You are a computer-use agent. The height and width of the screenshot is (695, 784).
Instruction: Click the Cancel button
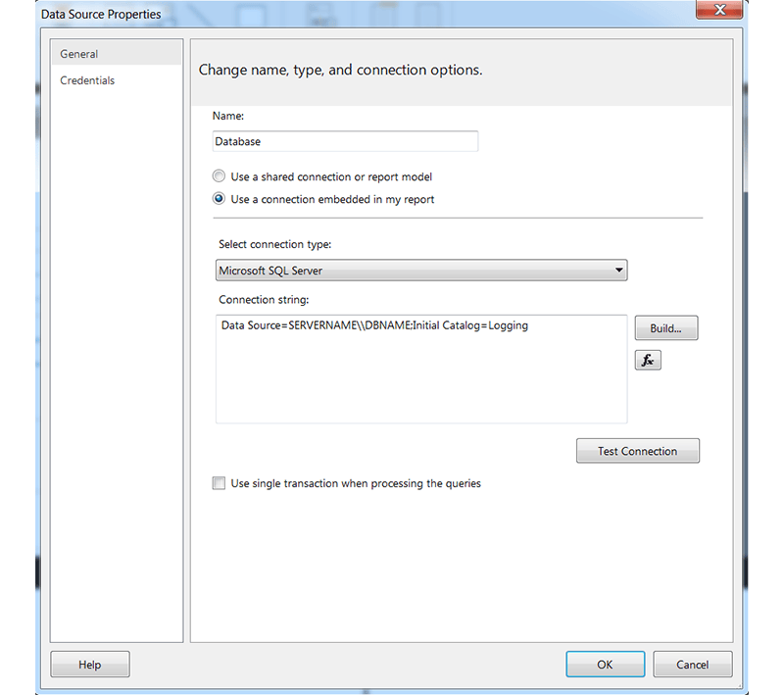coord(693,664)
